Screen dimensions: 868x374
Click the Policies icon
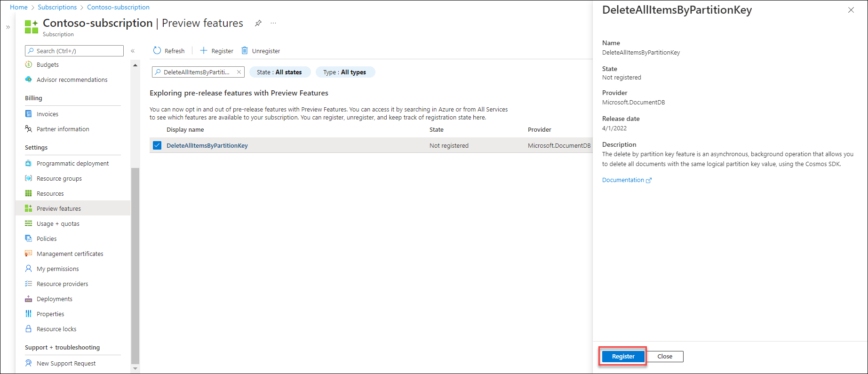pyautogui.click(x=29, y=239)
